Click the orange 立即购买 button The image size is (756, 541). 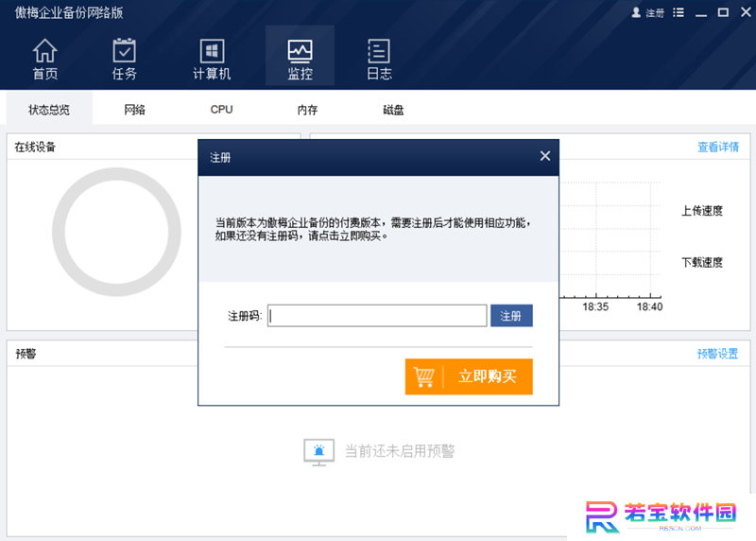click(x=469, y=376)
